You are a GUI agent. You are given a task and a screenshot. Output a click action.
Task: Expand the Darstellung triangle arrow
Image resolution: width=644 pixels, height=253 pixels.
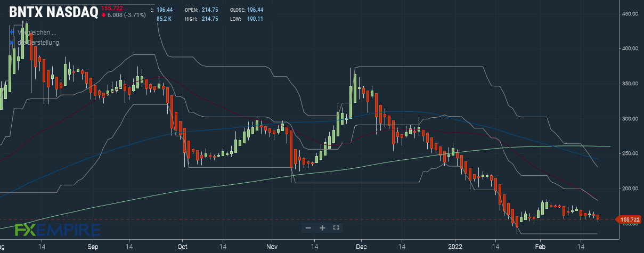pos(12,43)
